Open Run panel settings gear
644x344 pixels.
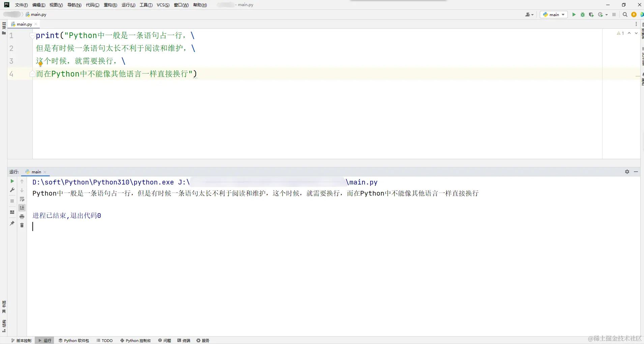627,172
